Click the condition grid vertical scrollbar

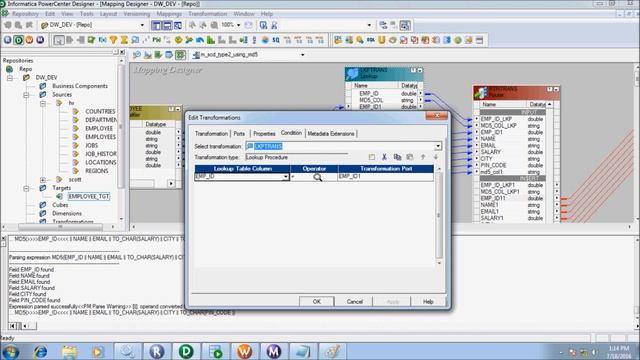439,216
